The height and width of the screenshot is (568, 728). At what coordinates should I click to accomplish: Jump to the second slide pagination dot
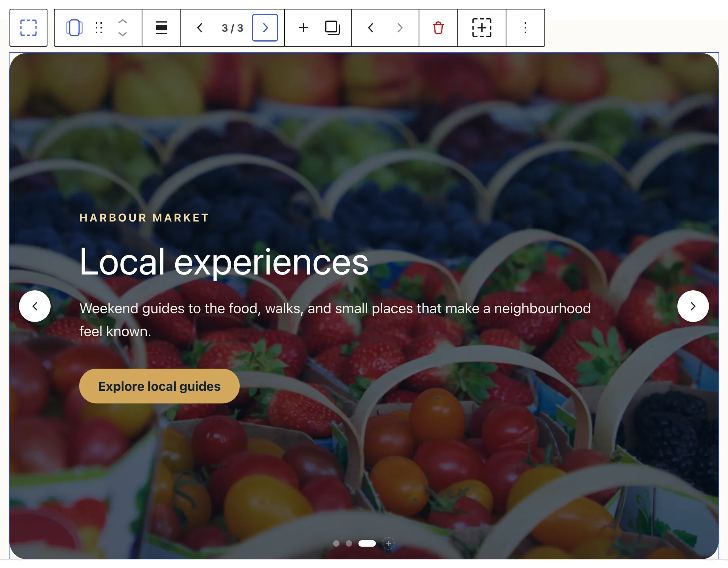(349, 543)
